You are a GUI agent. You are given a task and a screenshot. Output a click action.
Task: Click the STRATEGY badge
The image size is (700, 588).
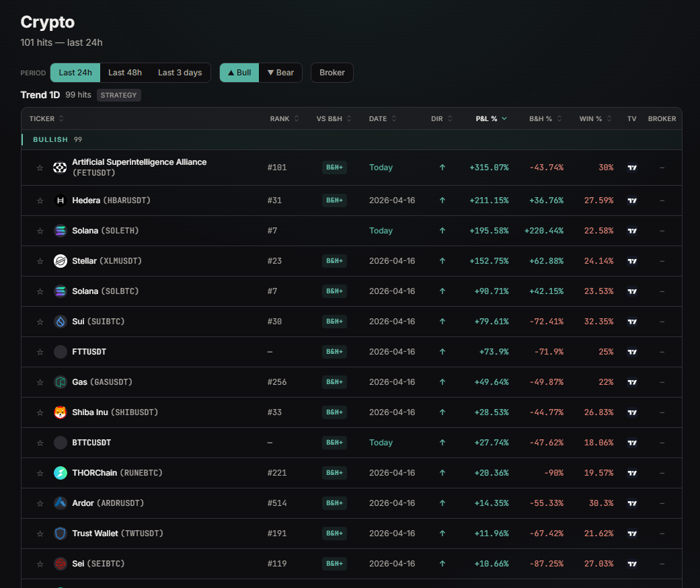[x=119, y=95]
